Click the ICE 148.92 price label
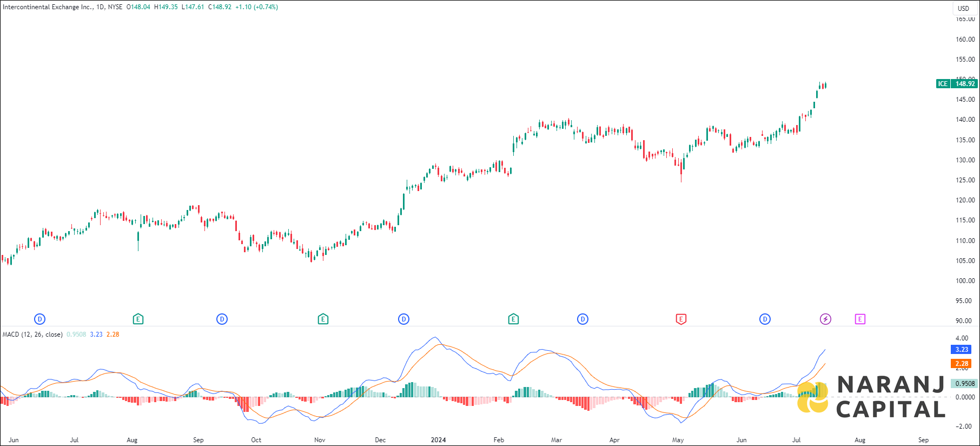 [957, 84]
